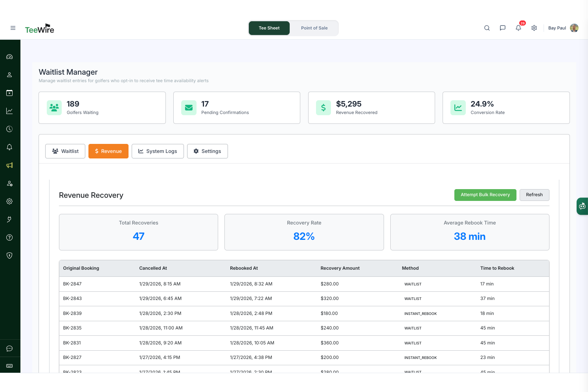Open the gear icon in sidebar
This screenshot has width=588, height=392.
[10, 201]
